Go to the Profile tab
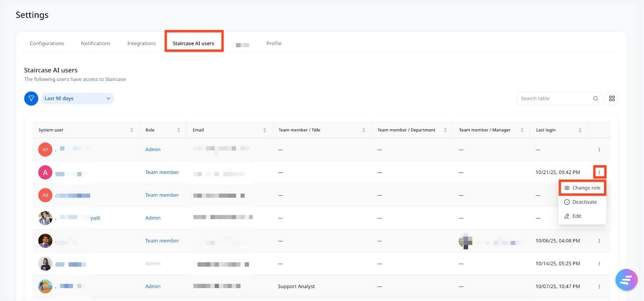 click(x=274, y=44)
